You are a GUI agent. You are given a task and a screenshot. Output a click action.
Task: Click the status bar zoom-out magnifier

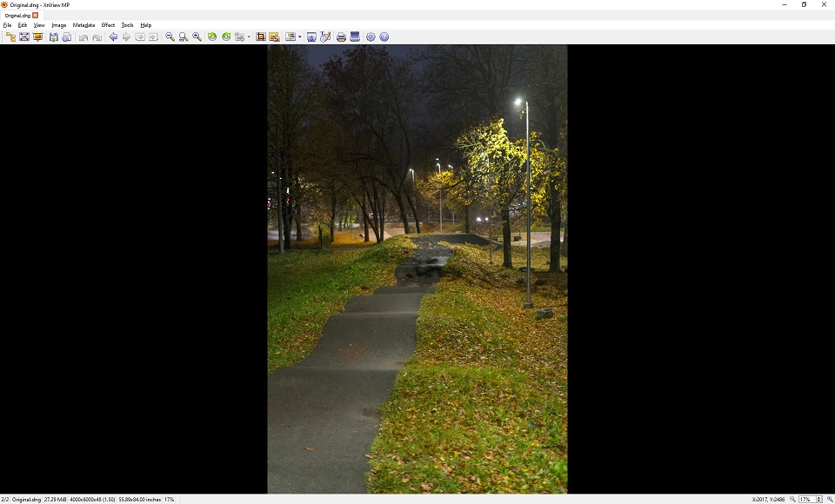(792, 499)
